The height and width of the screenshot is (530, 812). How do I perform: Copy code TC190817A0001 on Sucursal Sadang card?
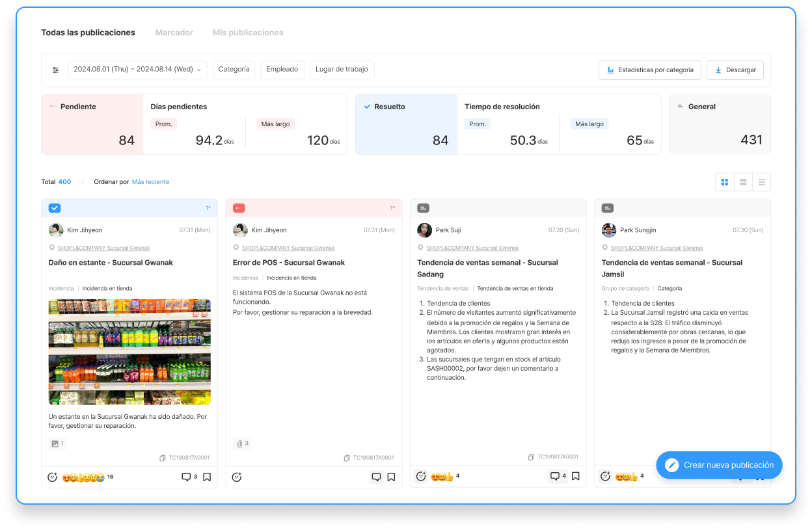click(x=553, y=457)
